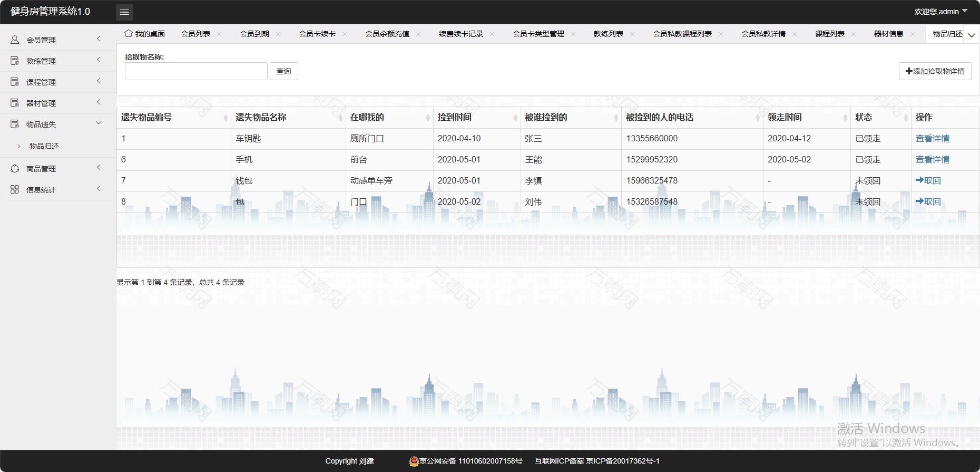
Task: Click the 教练管理 sidebar icon
Action: point(15,61)
